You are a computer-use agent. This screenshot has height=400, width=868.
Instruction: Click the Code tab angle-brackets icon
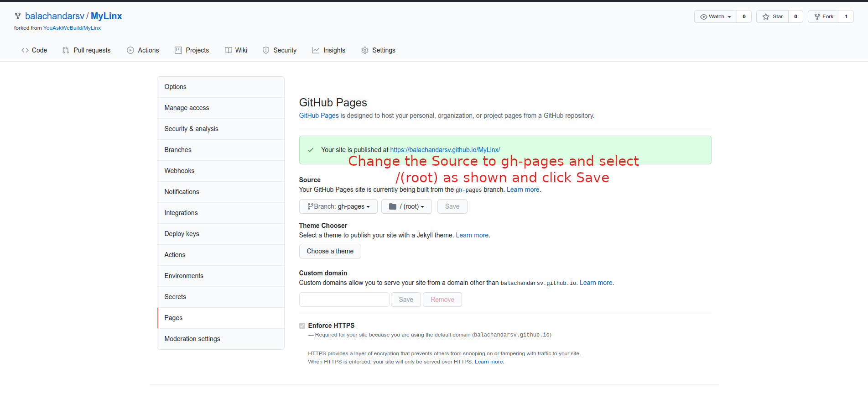click(x=25, y=50)
